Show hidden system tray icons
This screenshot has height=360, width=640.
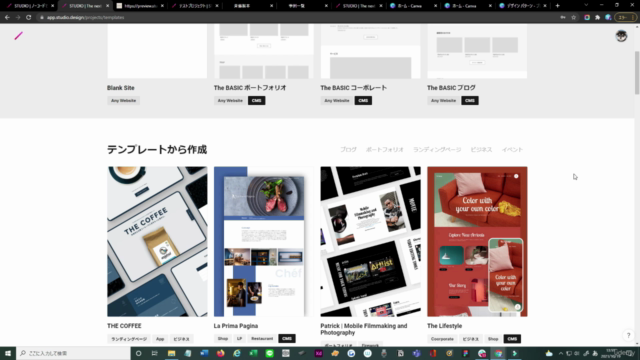(561, 353)
